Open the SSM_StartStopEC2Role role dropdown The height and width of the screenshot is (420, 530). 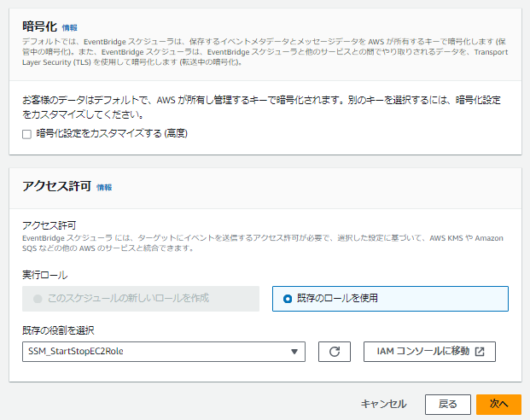164,352
